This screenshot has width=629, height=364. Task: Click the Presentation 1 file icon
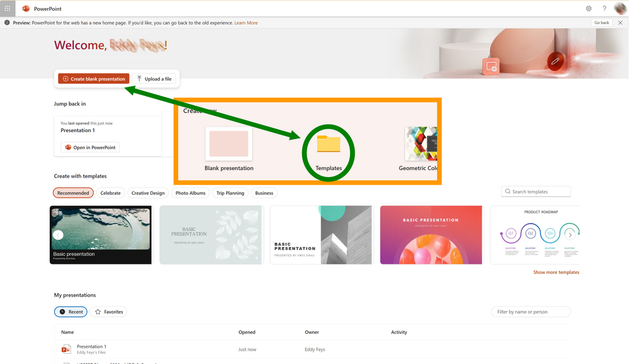66,349
